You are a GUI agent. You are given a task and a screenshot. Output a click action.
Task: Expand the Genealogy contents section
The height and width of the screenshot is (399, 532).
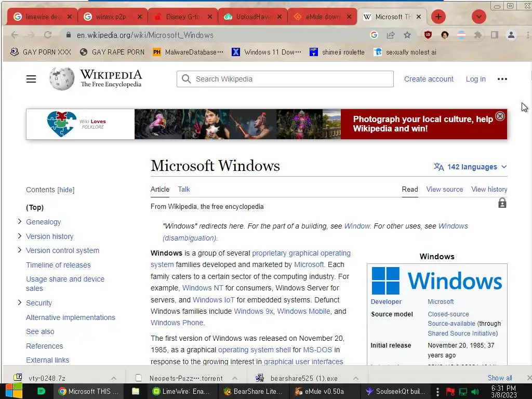coord(19,221)
